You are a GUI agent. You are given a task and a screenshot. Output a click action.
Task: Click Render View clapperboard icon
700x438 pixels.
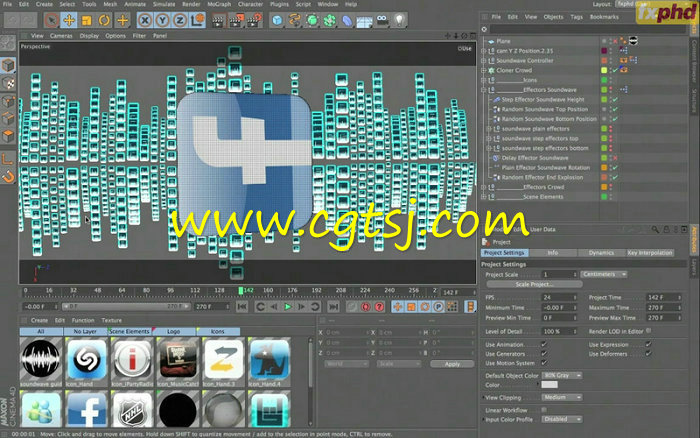[x=218, y=21]
